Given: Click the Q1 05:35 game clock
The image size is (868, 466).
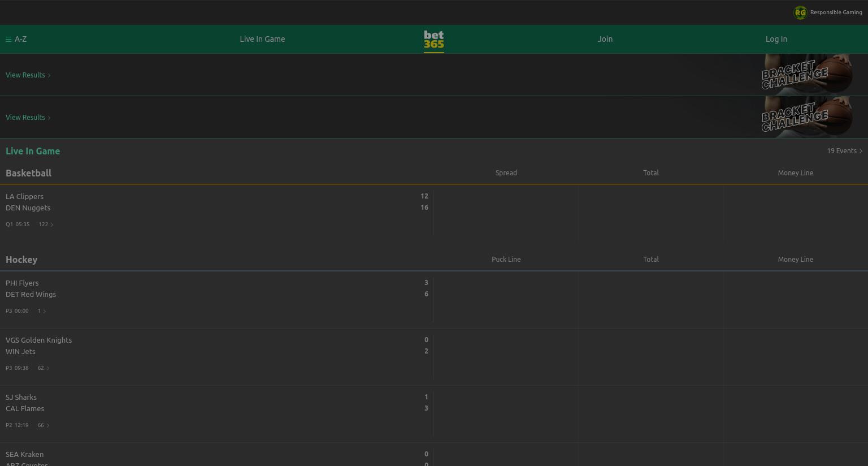Looking at the screenshot, I should (x=18, y=225).
